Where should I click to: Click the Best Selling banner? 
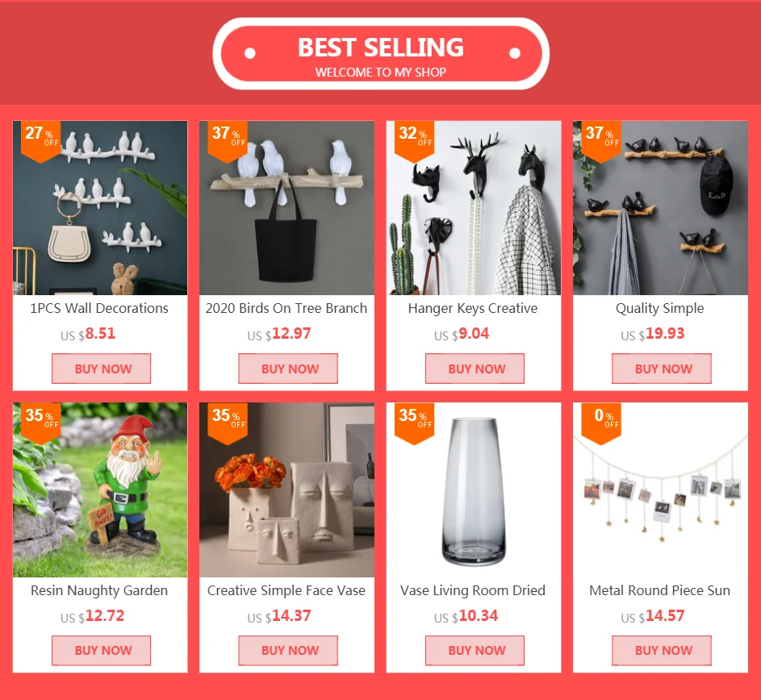[381, 54]
